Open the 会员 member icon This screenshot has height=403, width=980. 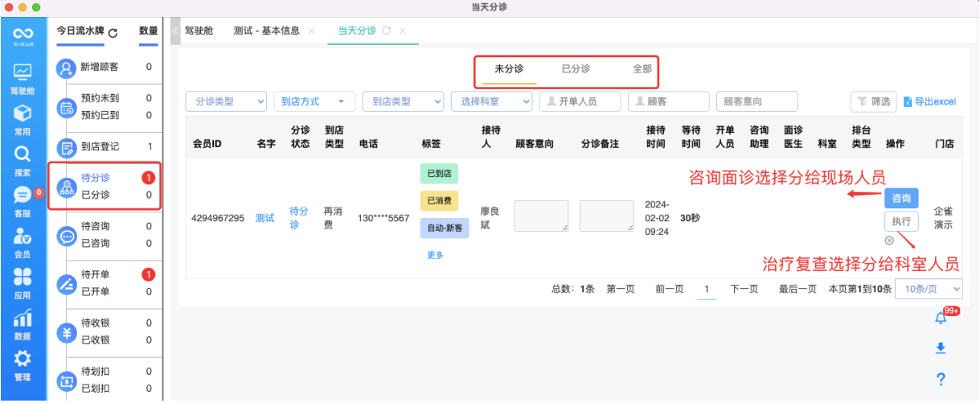point(23,242)
